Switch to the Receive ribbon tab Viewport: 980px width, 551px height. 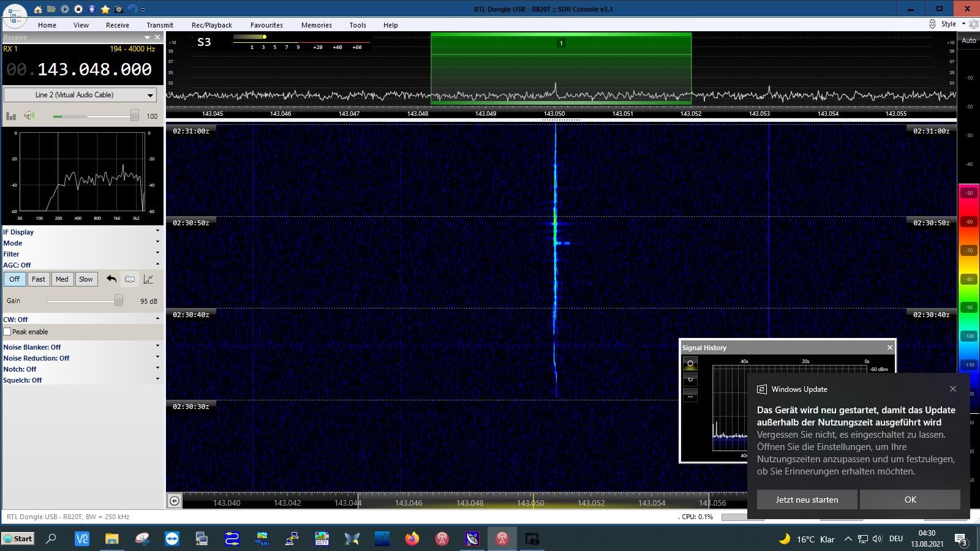point(117,25)
